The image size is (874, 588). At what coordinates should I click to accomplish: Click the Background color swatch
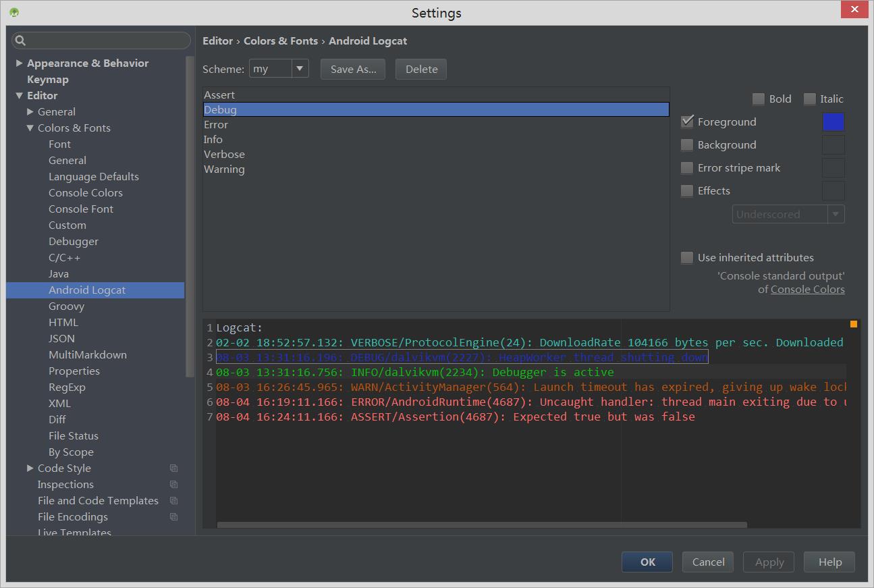pyautogui.click(x=834, y=145)
